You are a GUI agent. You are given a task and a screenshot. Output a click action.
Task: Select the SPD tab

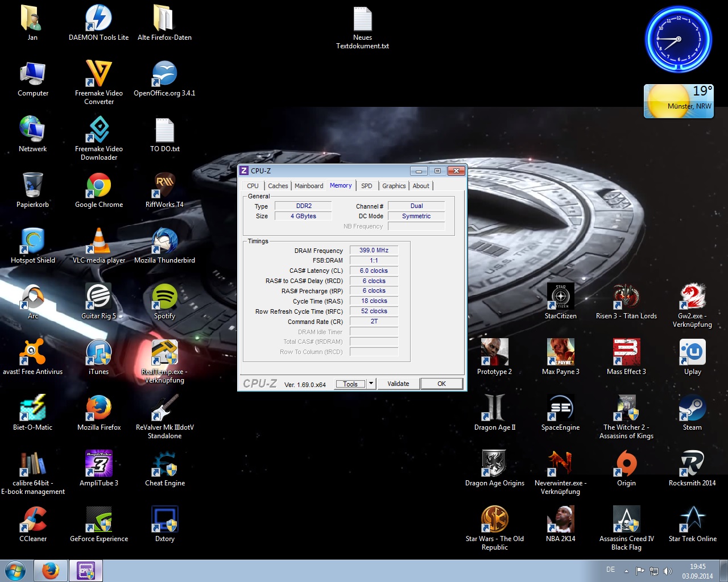click(367, 186)
